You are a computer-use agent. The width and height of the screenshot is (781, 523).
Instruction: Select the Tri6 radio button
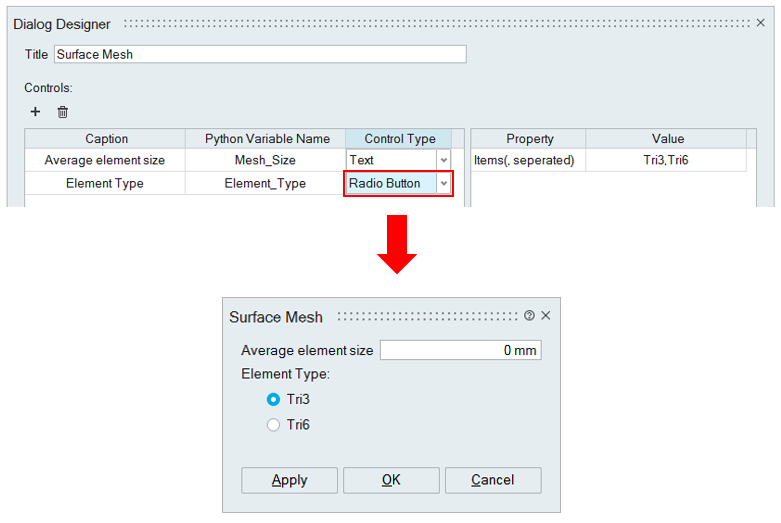pyautogui.click(x=274, y=425)
